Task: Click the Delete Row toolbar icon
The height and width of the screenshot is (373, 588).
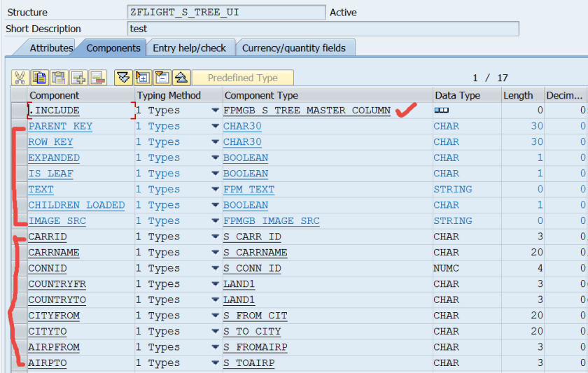Action: 97,78
